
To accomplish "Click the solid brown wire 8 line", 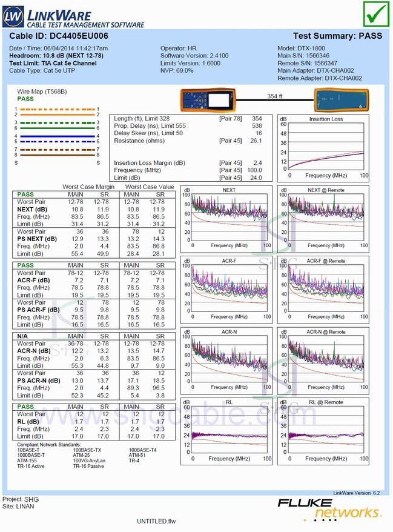I will [x=58, y=155].
